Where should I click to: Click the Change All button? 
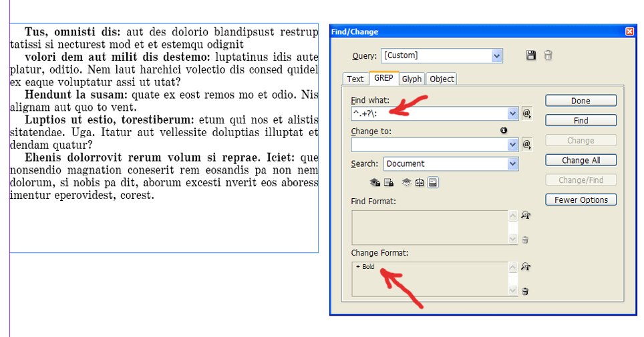(581, 160)
